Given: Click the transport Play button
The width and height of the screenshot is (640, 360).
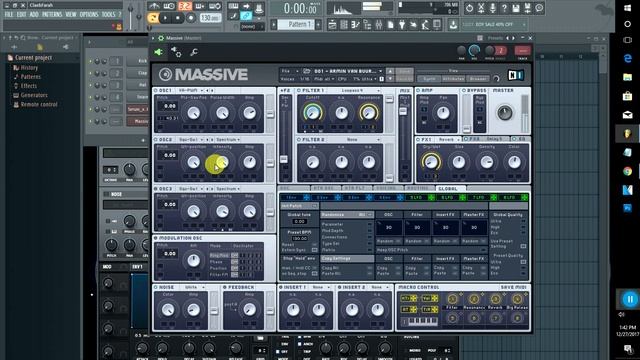Looking at the screenshot, I should (165, 18).
